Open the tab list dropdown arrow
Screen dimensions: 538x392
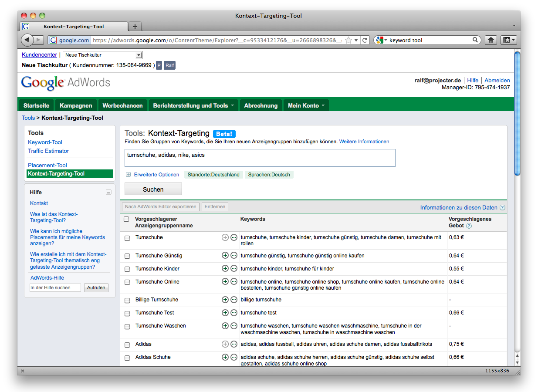[x=514, y=26]
